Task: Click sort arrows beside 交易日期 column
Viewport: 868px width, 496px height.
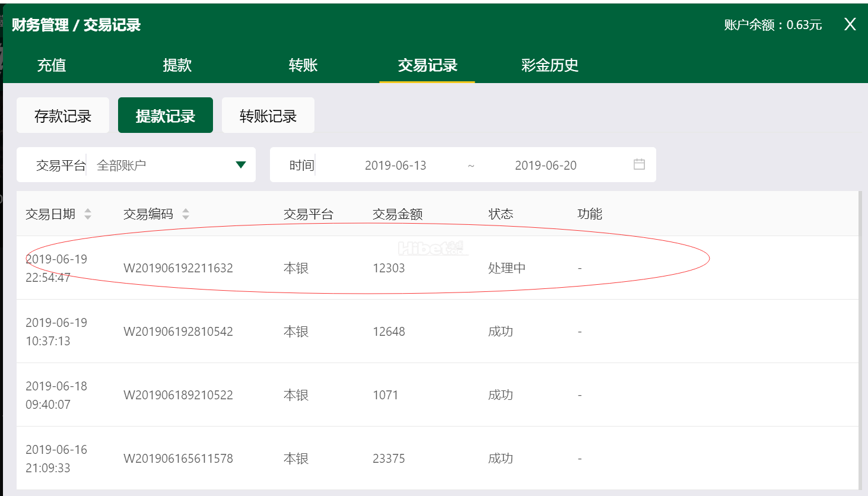Action: pyautogui.click(x=88, y=214)
